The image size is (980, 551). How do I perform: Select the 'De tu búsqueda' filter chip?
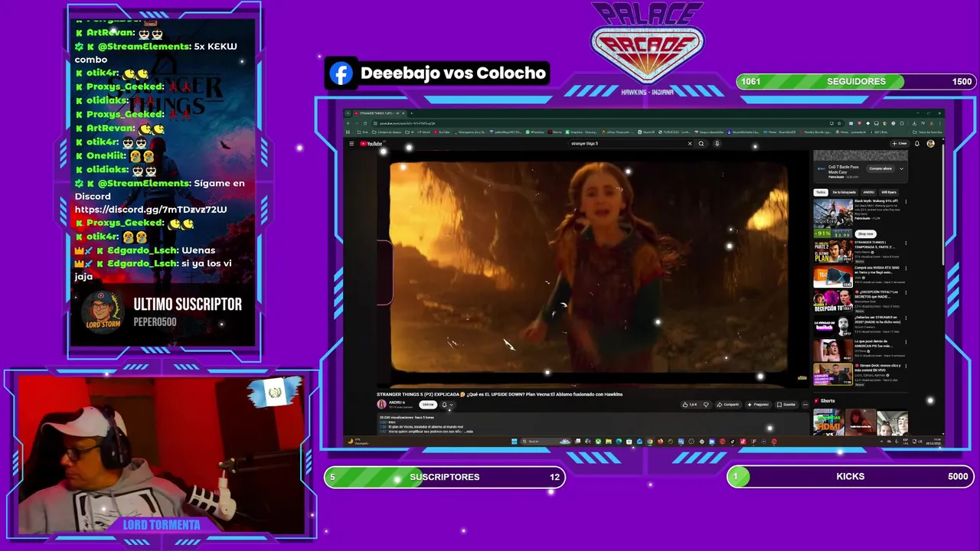(x=844, y=192)
